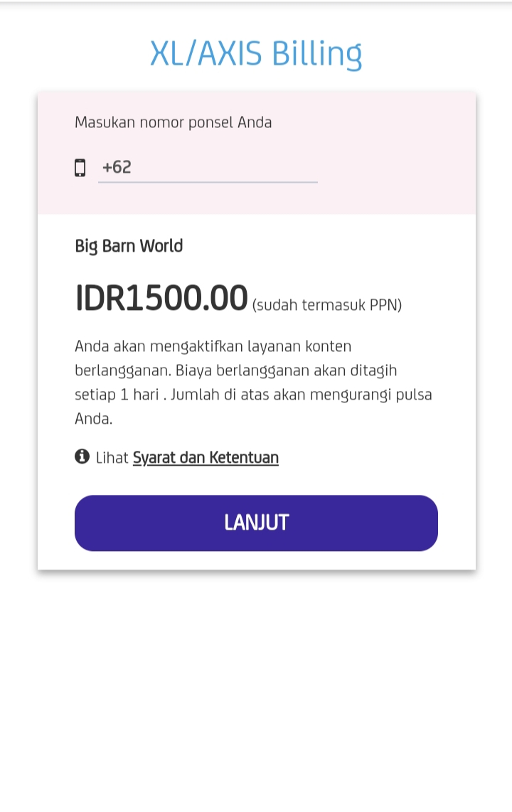512x812 pixels.
Task: Click the IDR1500.00 price amount
Action: 161,299
